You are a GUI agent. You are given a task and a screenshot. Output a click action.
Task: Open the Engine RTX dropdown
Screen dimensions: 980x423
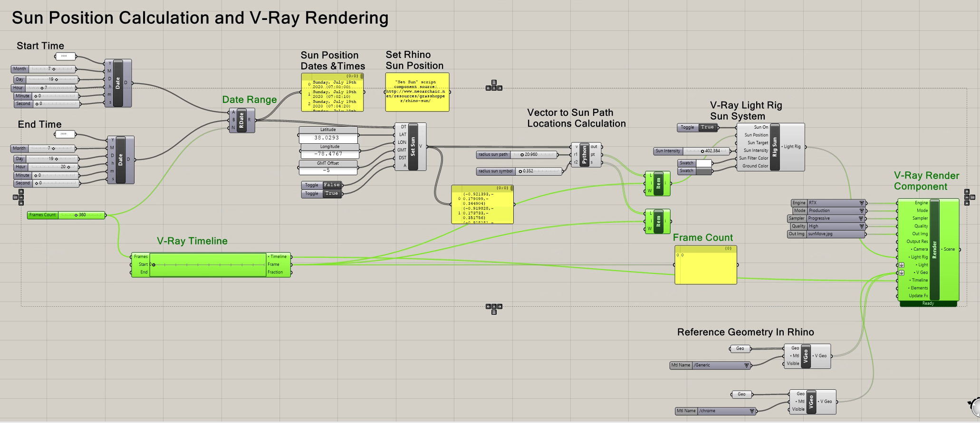click(836, 203)
